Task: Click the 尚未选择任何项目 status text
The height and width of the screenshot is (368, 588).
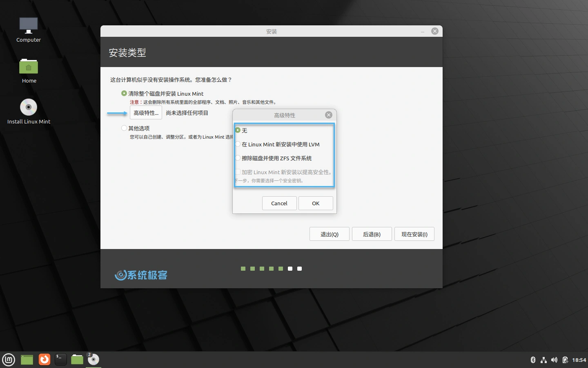Action: [187, 113]
